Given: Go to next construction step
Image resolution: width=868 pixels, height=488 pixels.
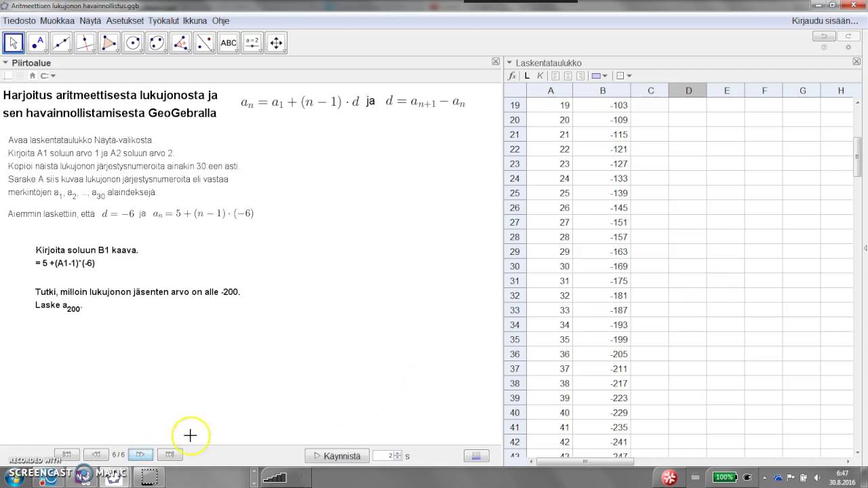Looking at the screenshot, I should coord(140,455).
